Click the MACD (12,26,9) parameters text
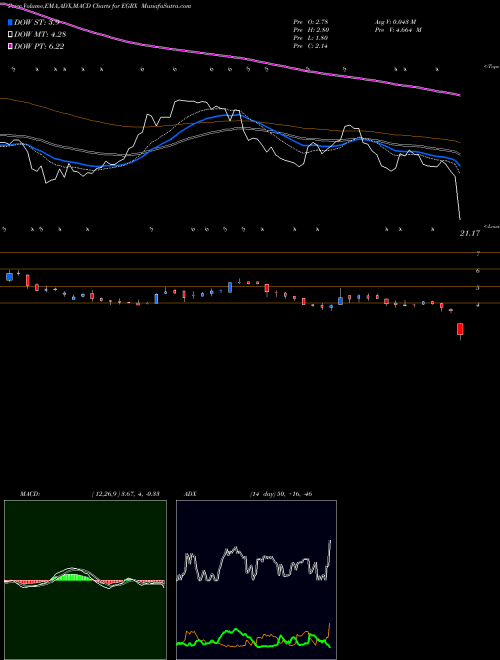The image size is (500, 660). [125, 494]
